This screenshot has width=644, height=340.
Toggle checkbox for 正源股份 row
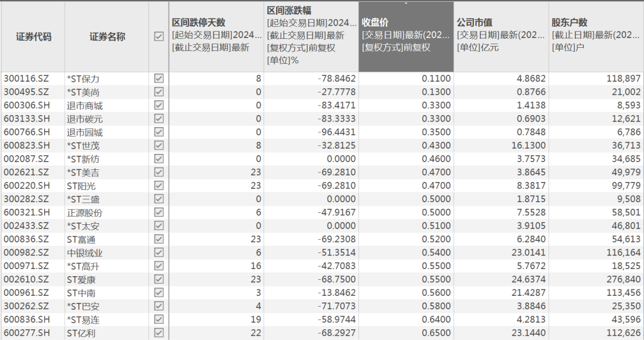click(159, 212)
